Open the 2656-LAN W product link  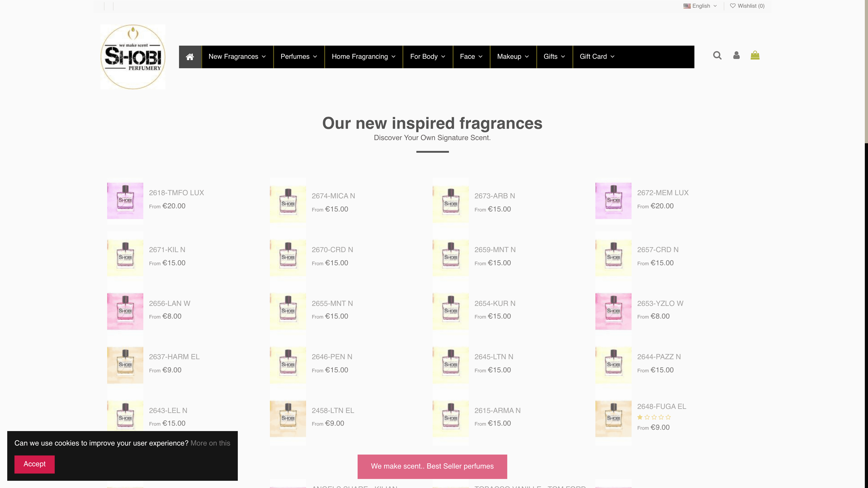170,303
